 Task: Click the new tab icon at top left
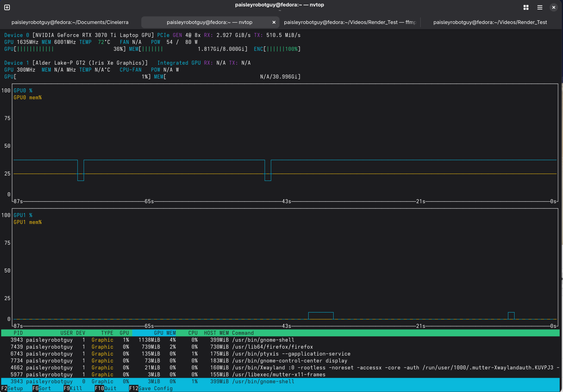(7, 7)
